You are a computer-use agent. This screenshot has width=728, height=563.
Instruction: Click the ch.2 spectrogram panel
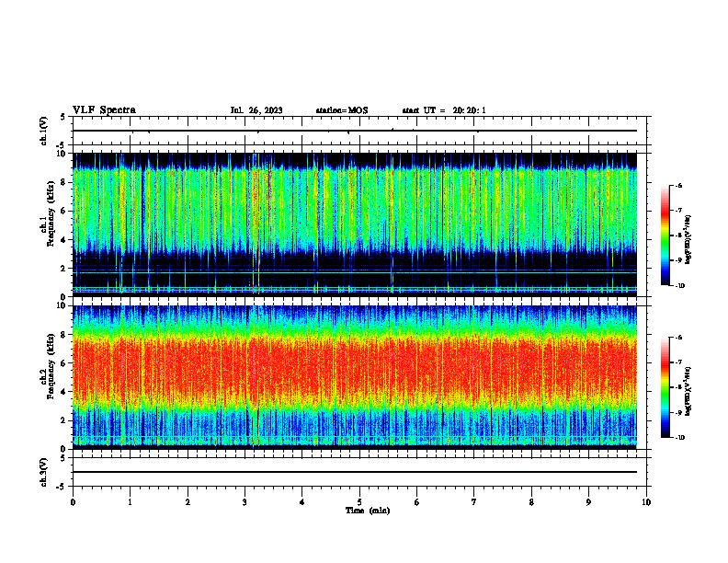pyautogui.click(x=355, y=377)
